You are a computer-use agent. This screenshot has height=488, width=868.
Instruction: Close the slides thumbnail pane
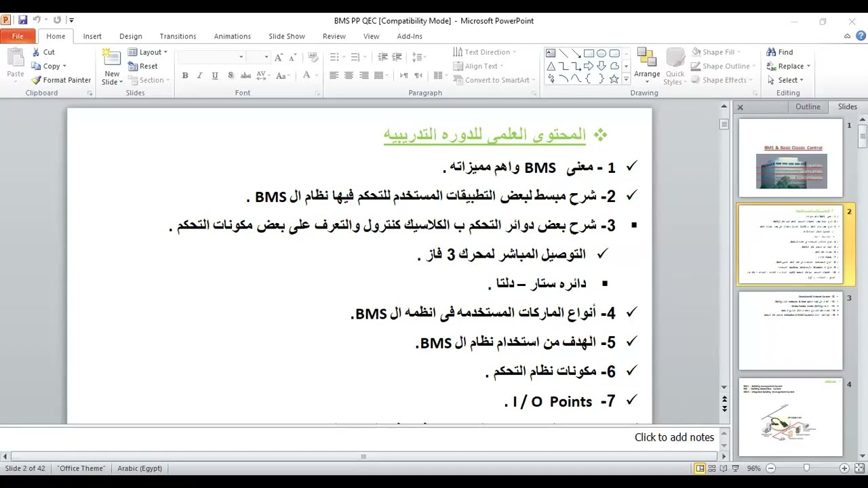(x=741, y=107)
